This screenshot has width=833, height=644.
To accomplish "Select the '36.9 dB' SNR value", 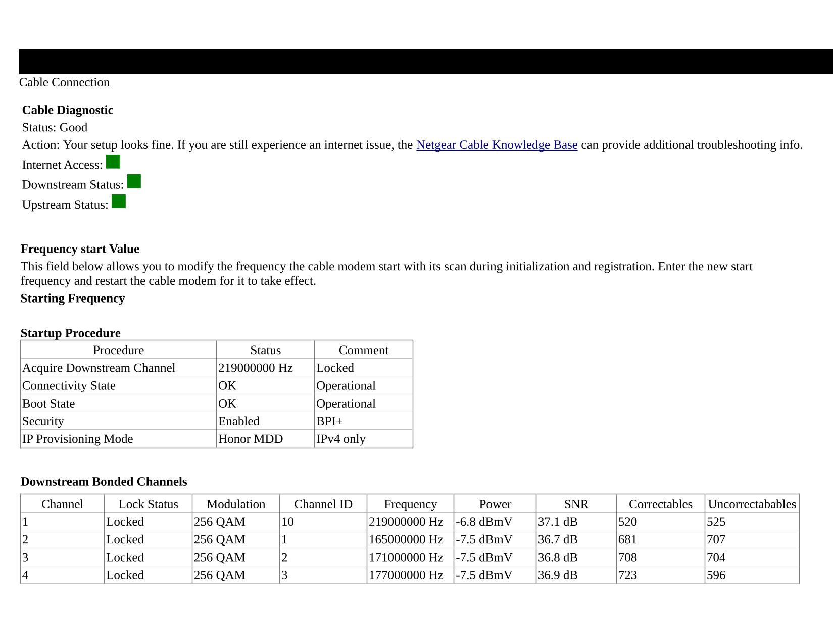I will pos(576,575).
